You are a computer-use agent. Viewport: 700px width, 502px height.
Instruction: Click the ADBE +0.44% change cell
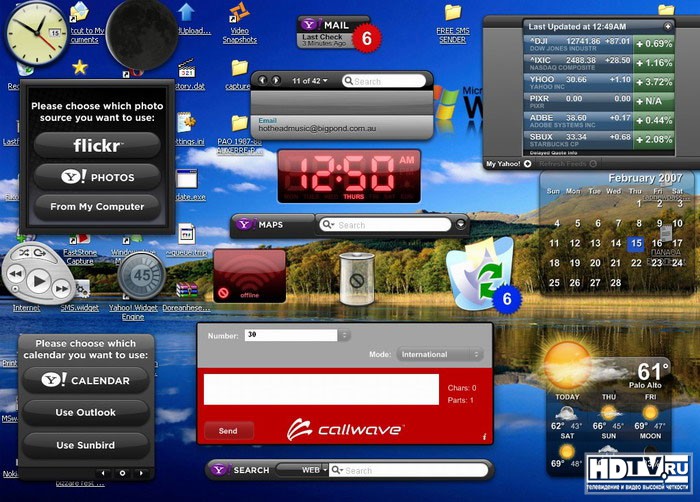(654, 121)
